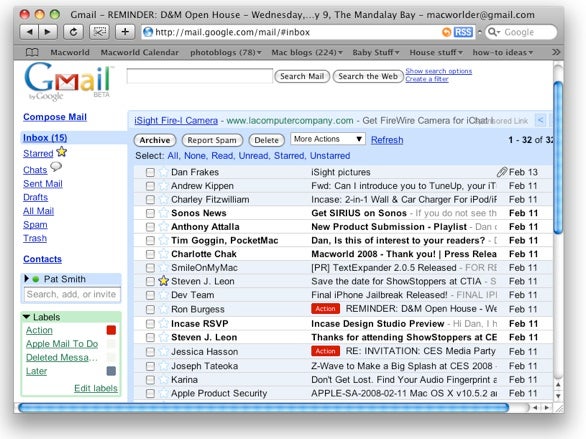The image size is (586, 439).
Task: Star the Andrew Kippen message
Action: [x=163, y=186]
